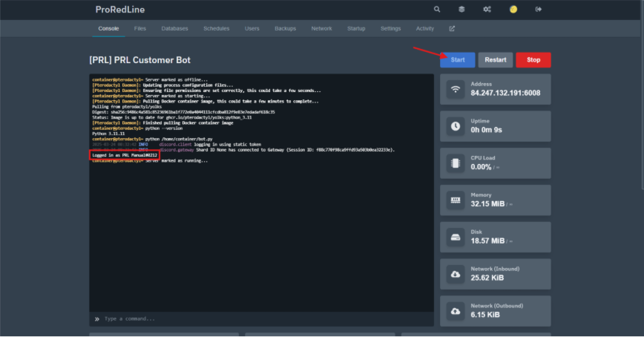Screen dimensions: 644x337
Task: View the Activity tab
Action: (424, 28)
